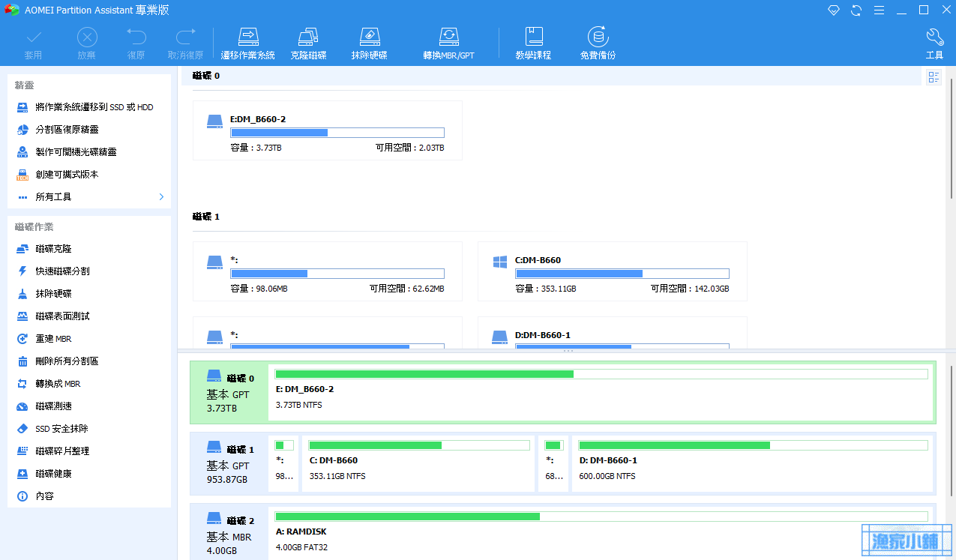The height and width of the screenshot is (560, 956).
Task: Open Convert MBR/GPT (轉換MBR/GPT) toolbar icon
Action: [449, 43]
